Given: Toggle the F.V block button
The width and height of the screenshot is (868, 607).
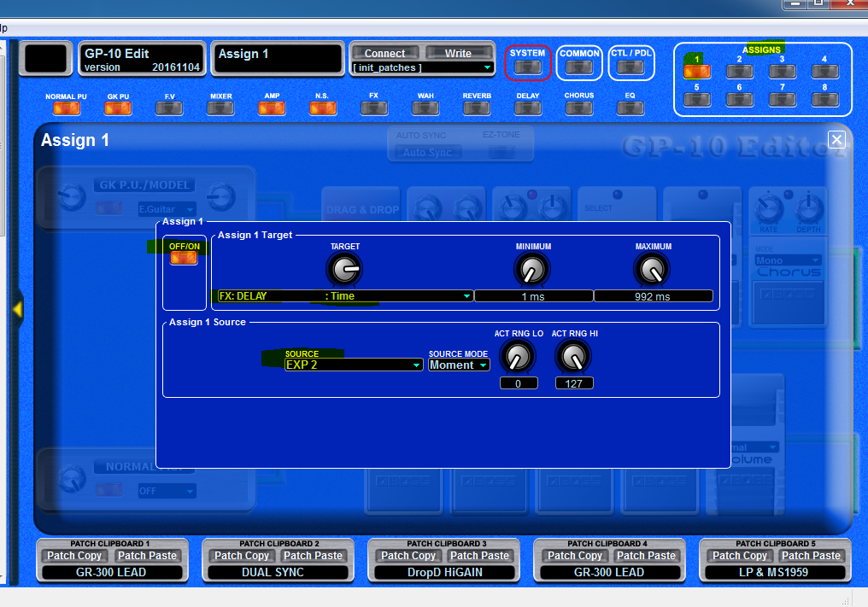Looking at the screenshot, I should pyautogui.click(x=169, y=108).
